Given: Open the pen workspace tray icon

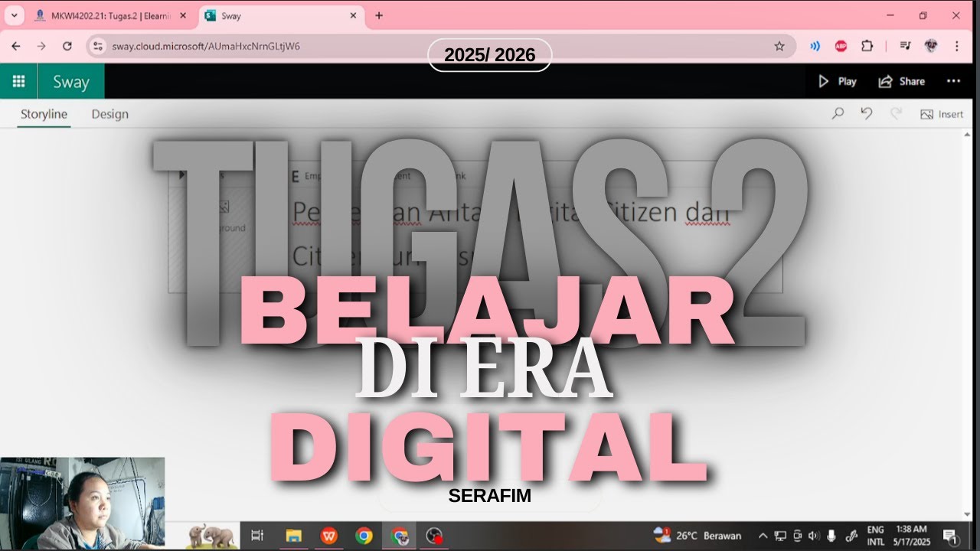Looking at the screenshot, I should tap(850, 536).
